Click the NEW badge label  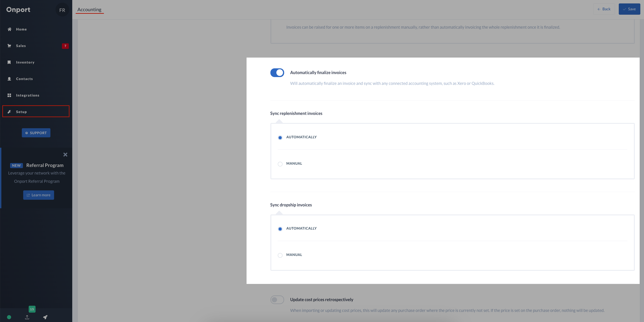[16, 166]
